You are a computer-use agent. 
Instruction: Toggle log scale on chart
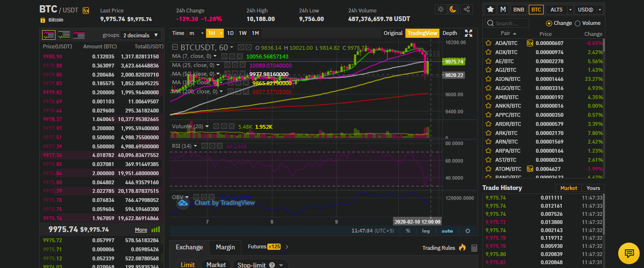coord(426,231)
